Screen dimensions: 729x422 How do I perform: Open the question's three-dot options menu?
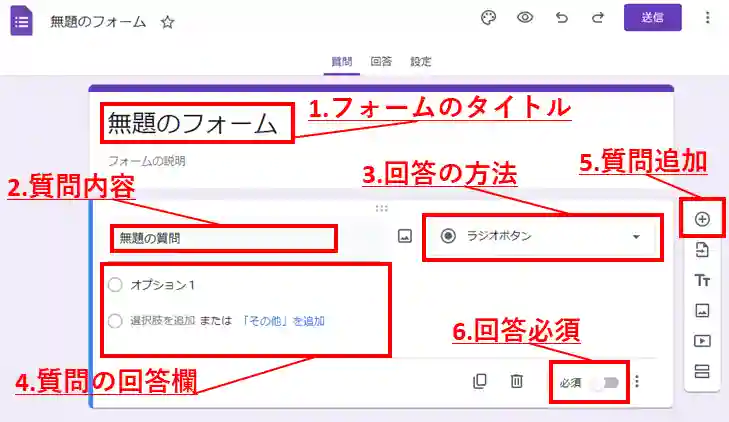click(x=637, y=381)
